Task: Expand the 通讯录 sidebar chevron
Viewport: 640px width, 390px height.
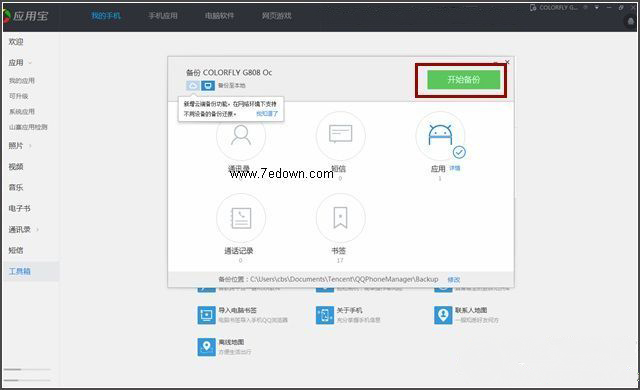Action: click(x=38, y=230)
